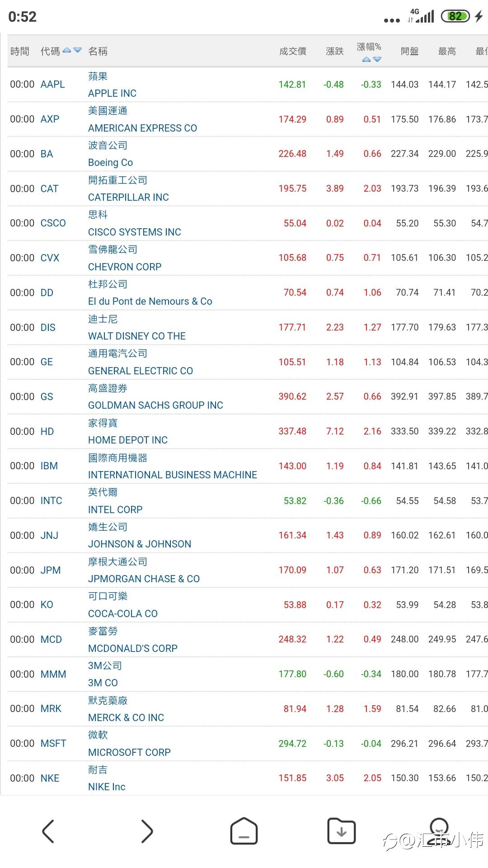488x868 pixels.
Task: Open CAT ticker link
Action: pos(49,189)
